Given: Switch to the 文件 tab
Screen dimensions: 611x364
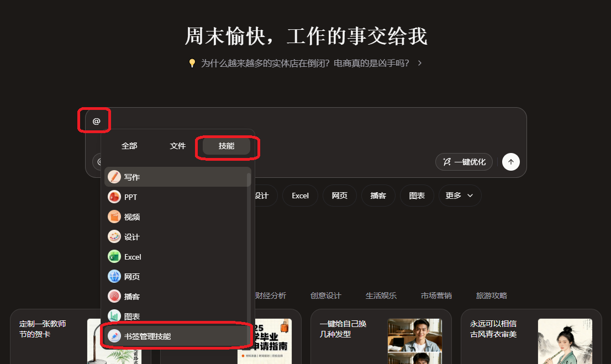Looking at the screenshot, I should pos(178,146).
